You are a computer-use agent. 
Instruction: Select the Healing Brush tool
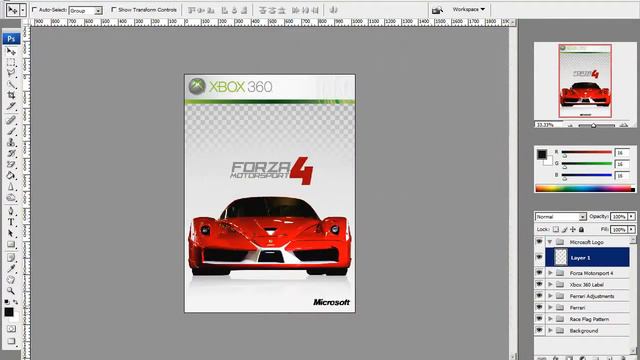point(11,120)
